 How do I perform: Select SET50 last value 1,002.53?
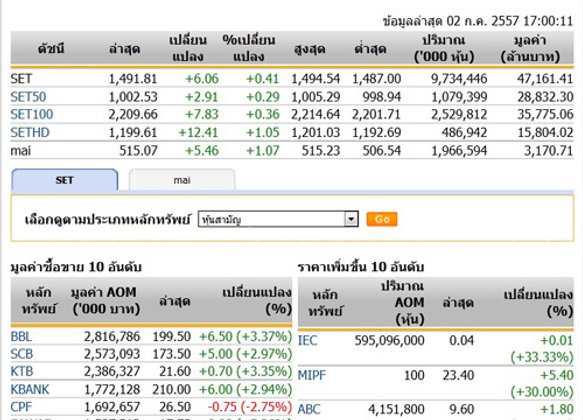pyautogui.click(x=133, y=97)
